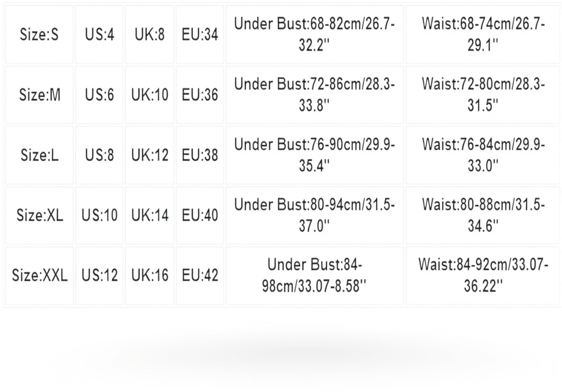Viewport: 562px width, 392px height.
Task: Click the US:10 cell
Action: [x=99, y=215]
